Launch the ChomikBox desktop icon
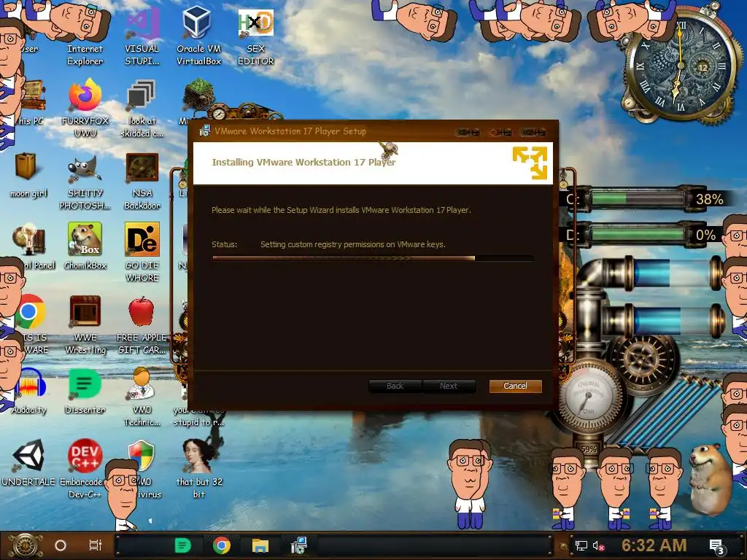This screenshot has width=747, height=560. (85, 246)
